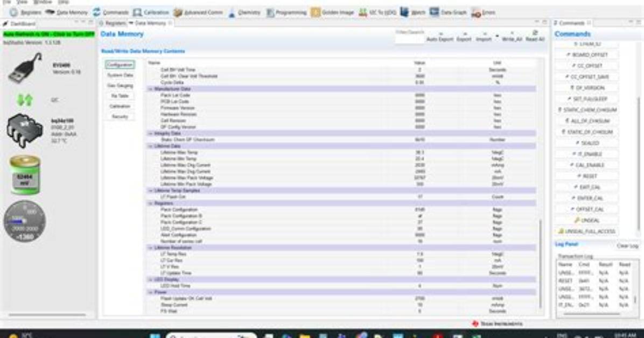The height and width of the screenshot is (338, 644).
Task: Click the Data Memory table vertical scrollbar
Action: (541, 263)
